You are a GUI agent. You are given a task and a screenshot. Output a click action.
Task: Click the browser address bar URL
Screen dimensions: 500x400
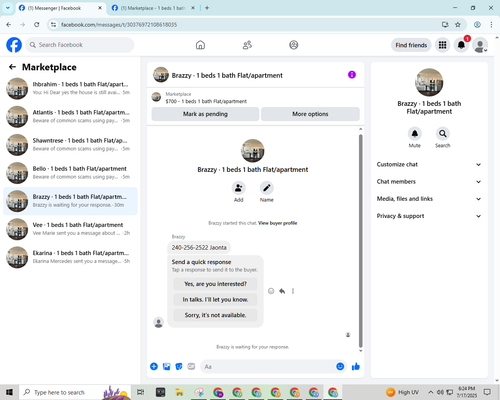(119, 25)
